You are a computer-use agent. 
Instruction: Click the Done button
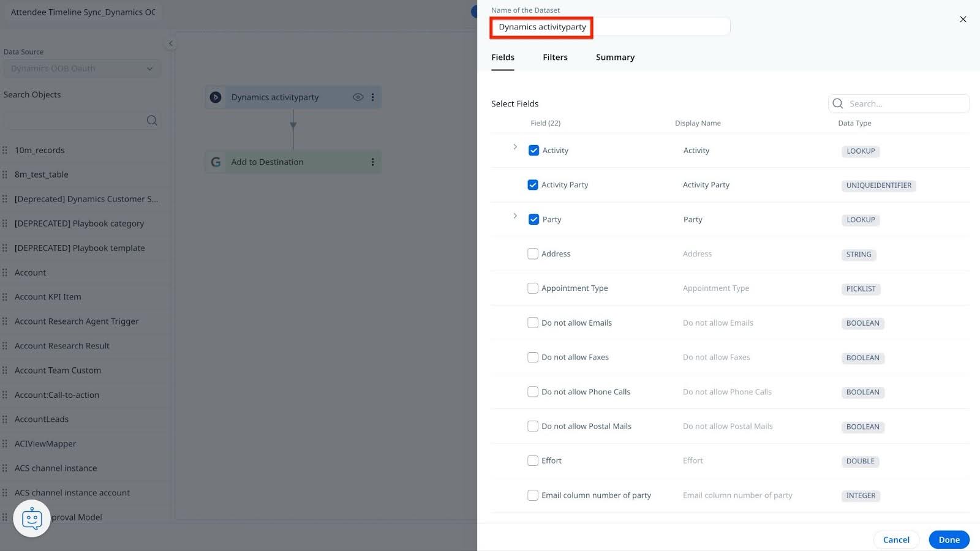click(x=949, y=539)
